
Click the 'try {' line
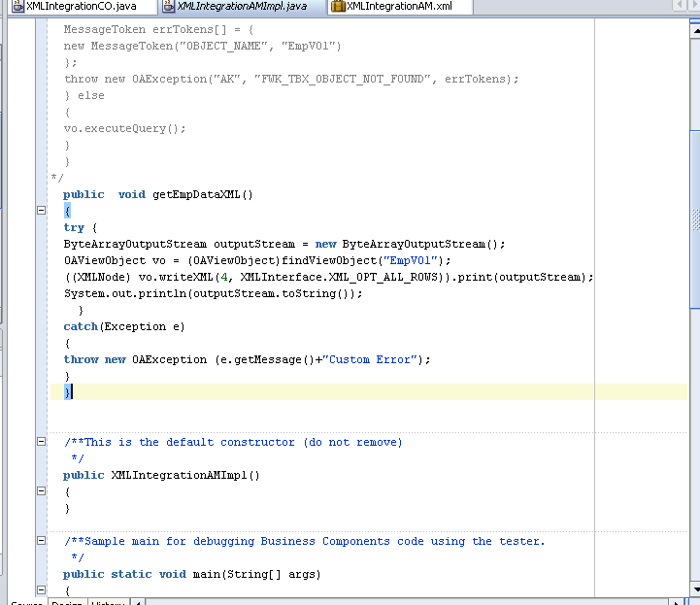tap(81, 227)
